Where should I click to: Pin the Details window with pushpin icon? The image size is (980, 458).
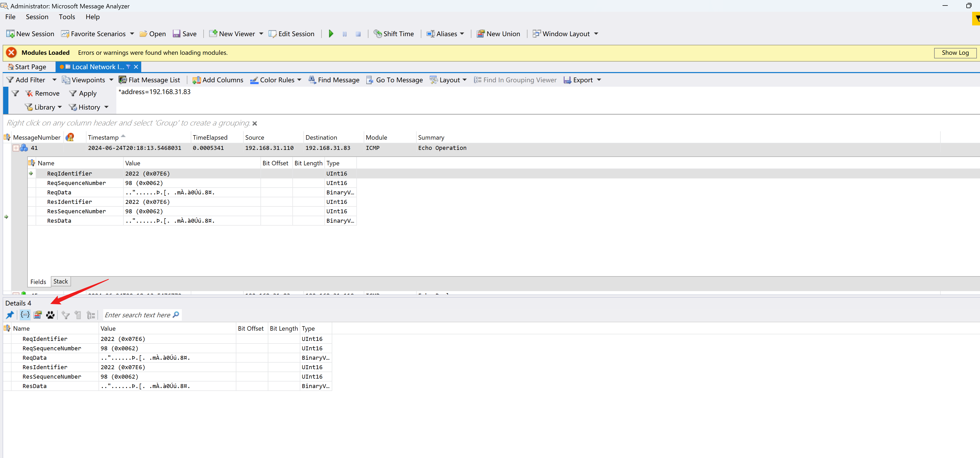[x=10, y=315]
